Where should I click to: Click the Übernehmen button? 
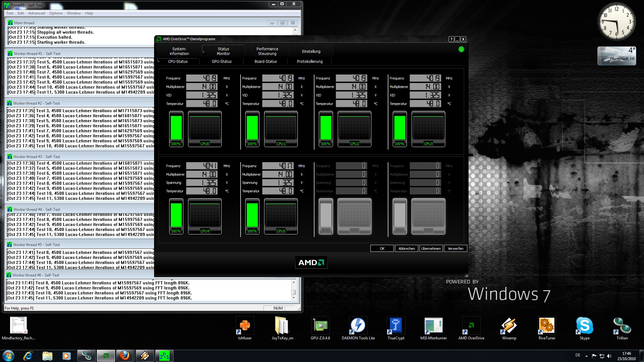431,249
